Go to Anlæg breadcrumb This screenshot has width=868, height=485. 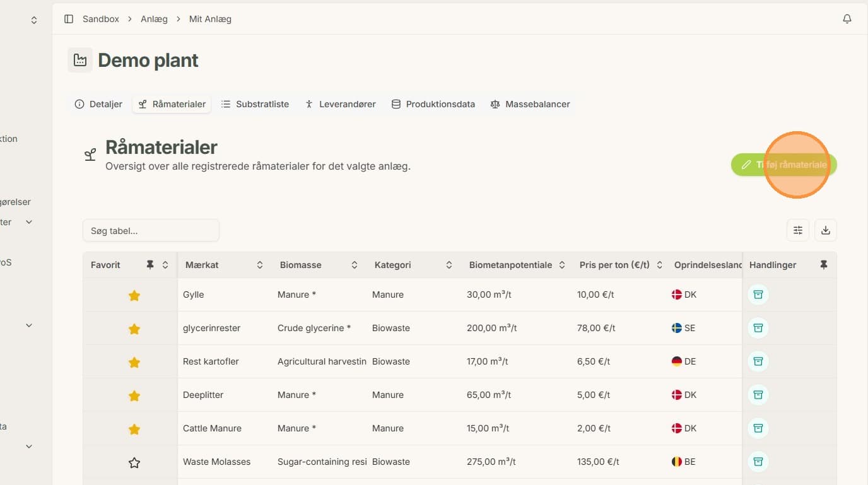154,19
